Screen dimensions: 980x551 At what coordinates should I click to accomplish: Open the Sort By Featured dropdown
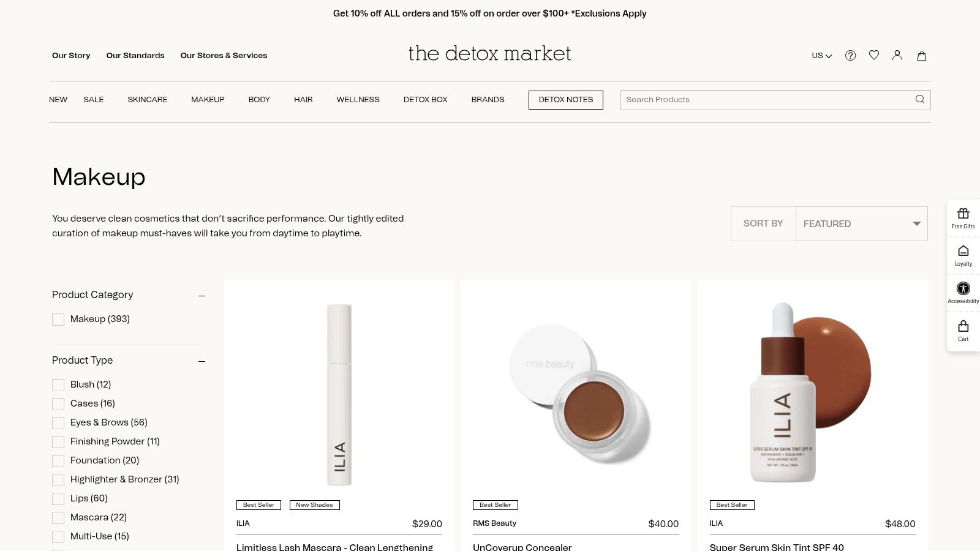861,223
